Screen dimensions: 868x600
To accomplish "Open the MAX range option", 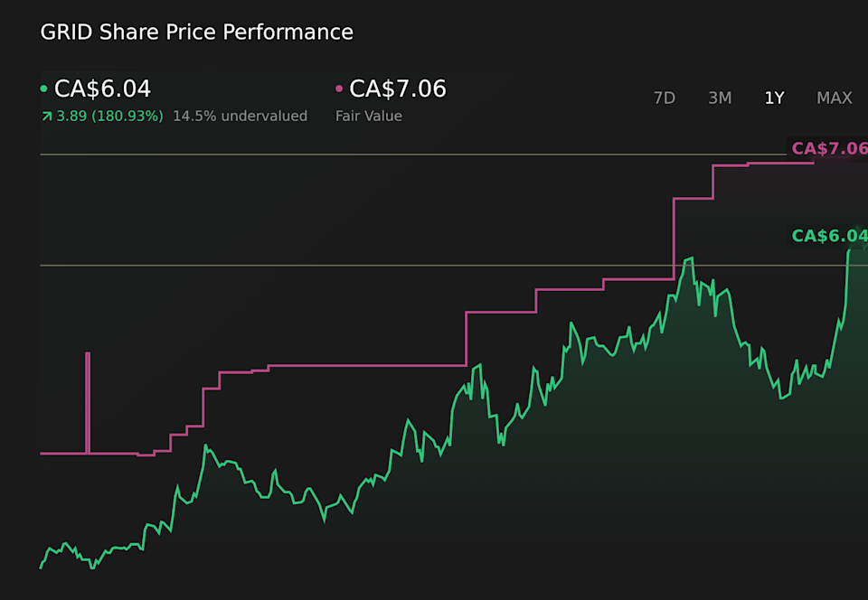I will point(835,98).
